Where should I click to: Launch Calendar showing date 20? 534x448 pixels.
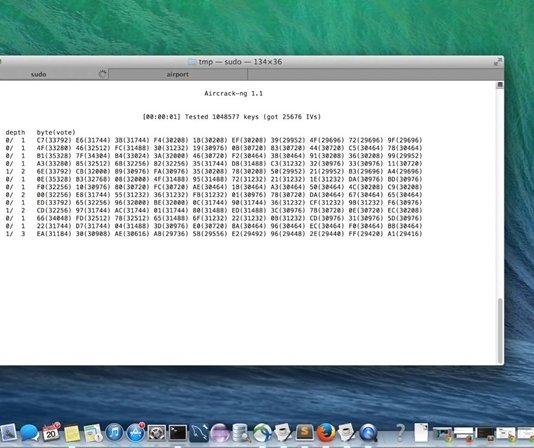[51, 433]
